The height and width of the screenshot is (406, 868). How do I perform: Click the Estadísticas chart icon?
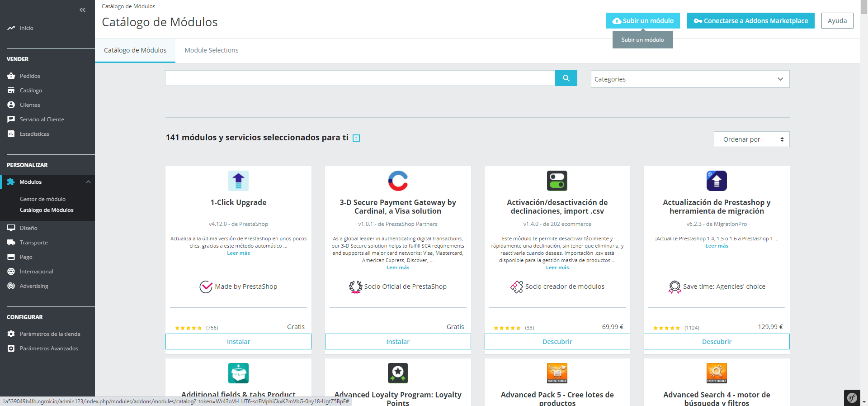11,134
